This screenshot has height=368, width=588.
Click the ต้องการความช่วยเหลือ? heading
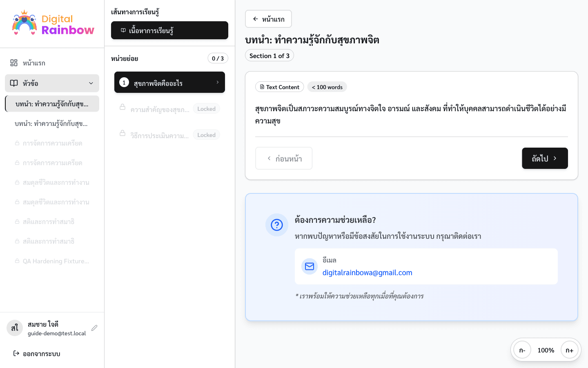pos(335,220)
